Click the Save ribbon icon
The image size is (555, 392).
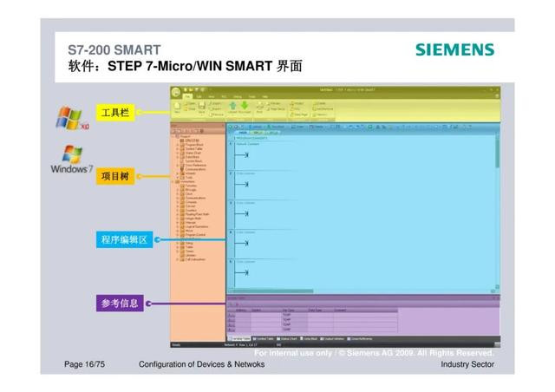tap(201, 108)
